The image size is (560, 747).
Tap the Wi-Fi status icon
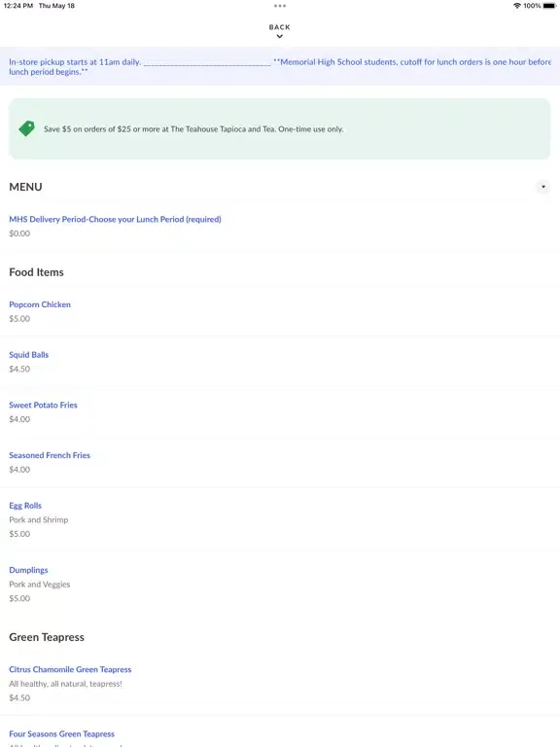(x=516, y=6)
